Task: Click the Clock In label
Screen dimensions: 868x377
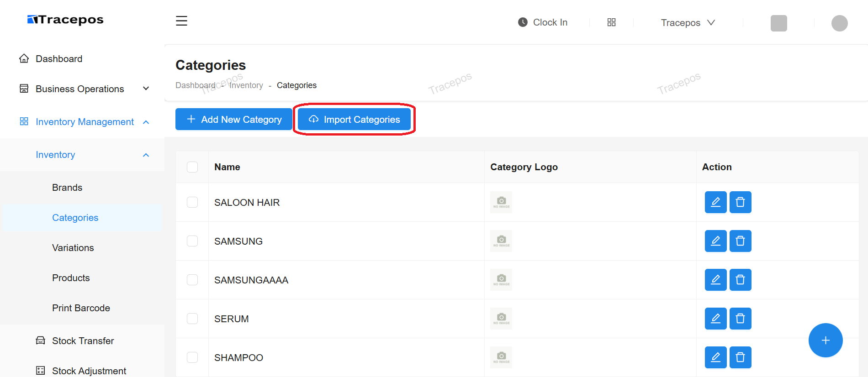Action: tap(550, 22)
